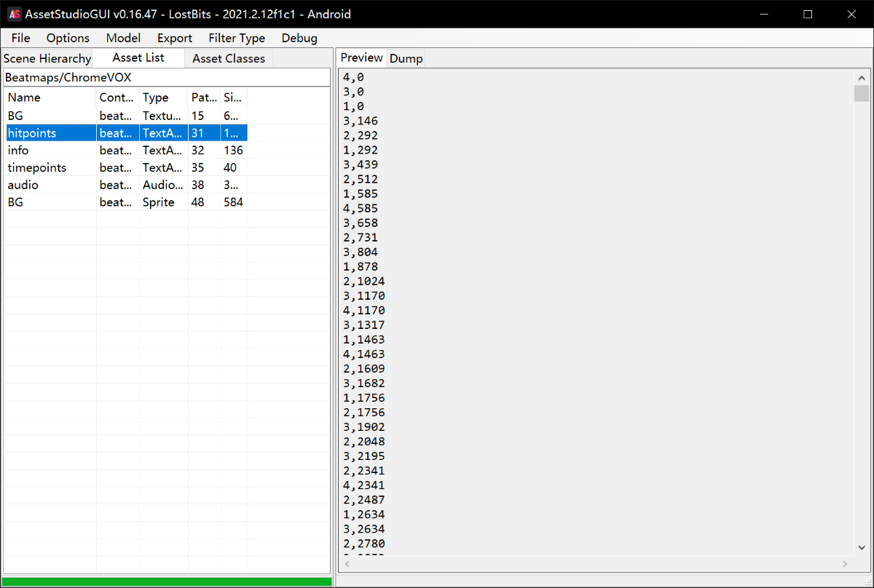Minimize the AssetStudioGUI window
The image size is (874, 588).
(764, 14)
